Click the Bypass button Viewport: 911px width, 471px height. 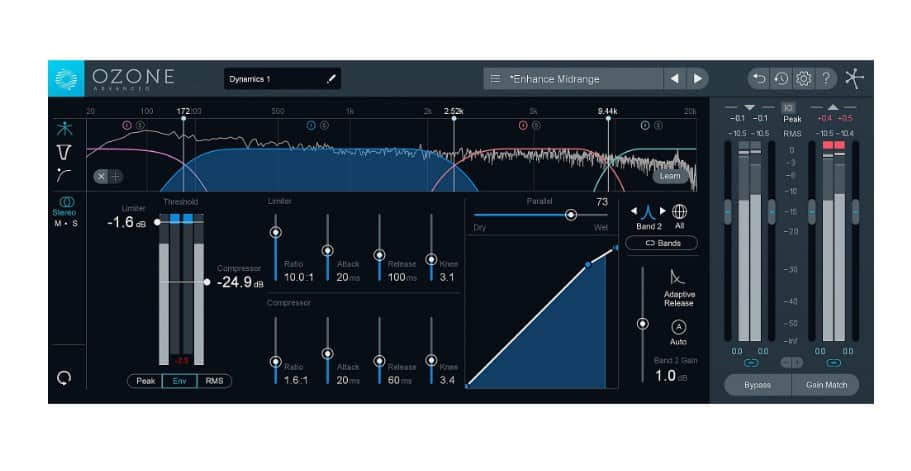click(758, 385)
